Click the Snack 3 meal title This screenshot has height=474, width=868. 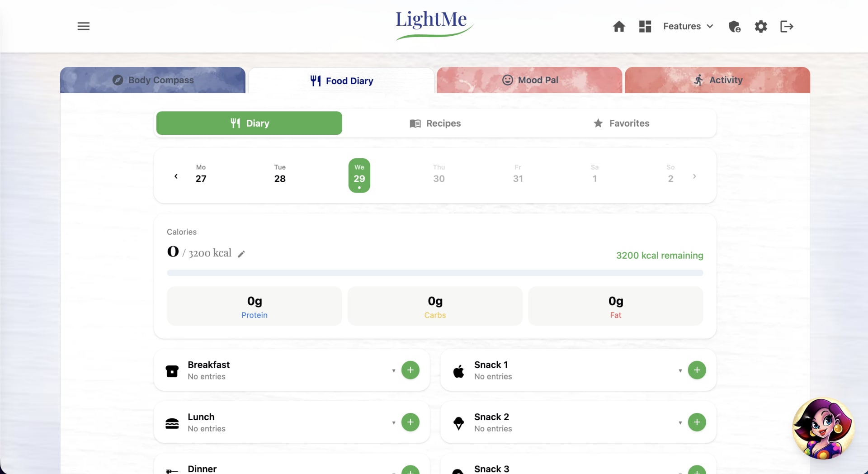point(492,469)
